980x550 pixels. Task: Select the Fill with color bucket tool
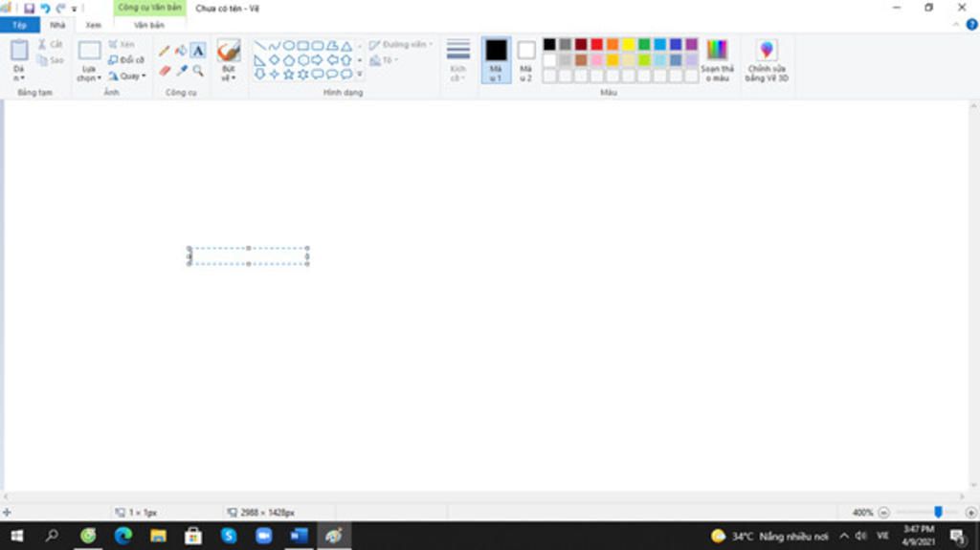[x=181, y=51]
